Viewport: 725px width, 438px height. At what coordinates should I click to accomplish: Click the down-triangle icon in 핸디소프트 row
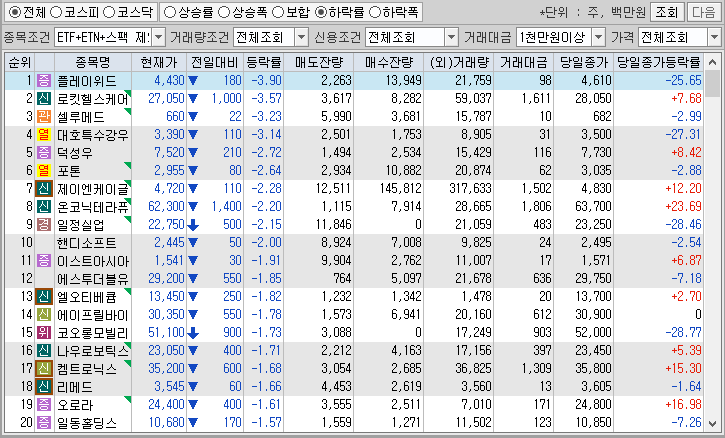pos(193,243)
